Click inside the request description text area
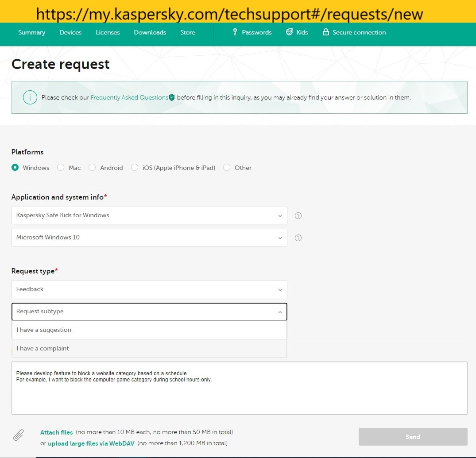476x458 pixels. [x=239, y=388]
